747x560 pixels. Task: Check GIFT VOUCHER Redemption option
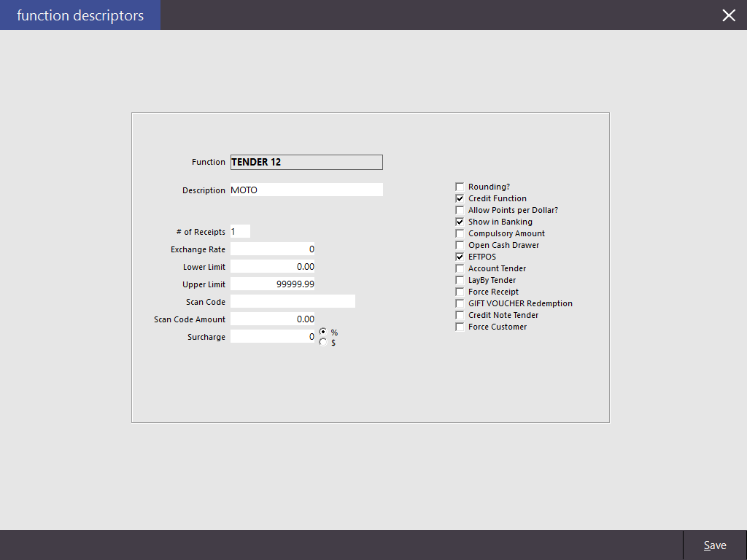(460, 303)
